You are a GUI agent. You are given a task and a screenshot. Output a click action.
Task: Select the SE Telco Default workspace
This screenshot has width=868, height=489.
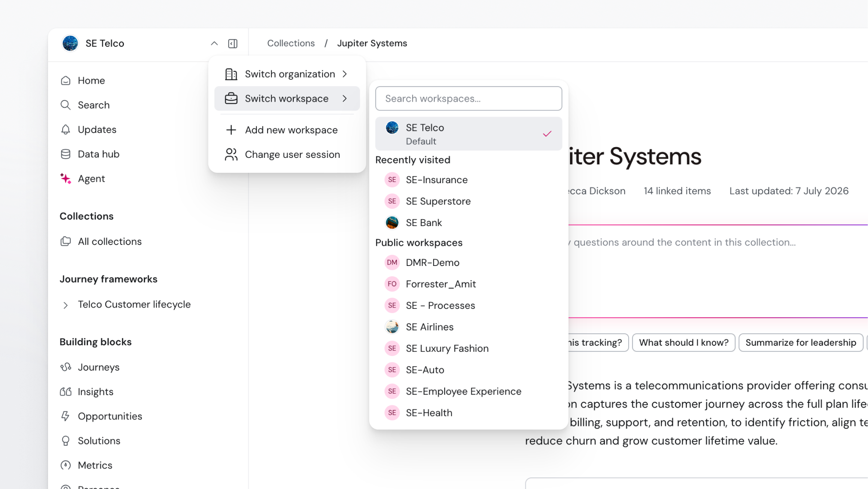coord(469,134)
